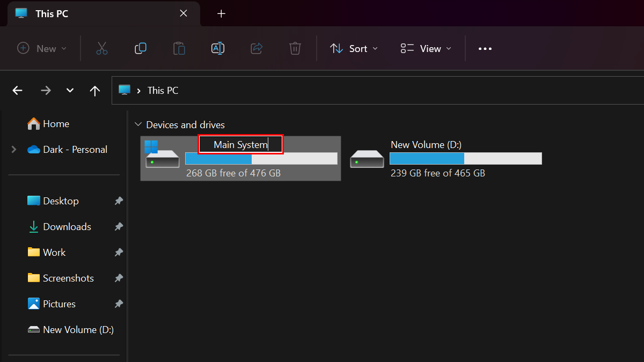Go up one folder level arrow
The width and height of the screenshot is (644, 362).
[x=95, y=91]
